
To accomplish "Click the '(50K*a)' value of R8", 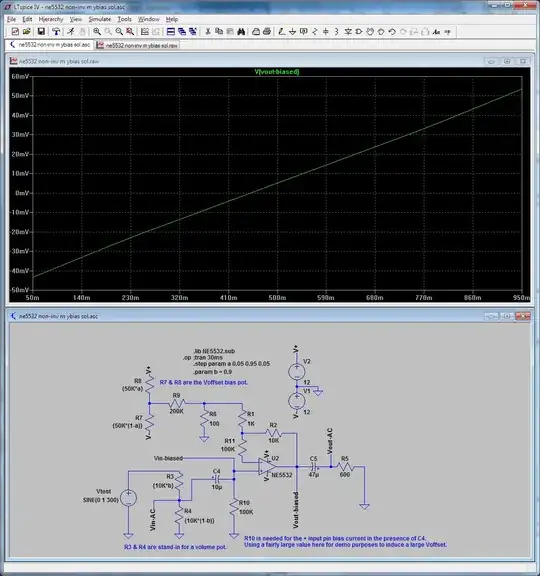I will click(132, 388).
